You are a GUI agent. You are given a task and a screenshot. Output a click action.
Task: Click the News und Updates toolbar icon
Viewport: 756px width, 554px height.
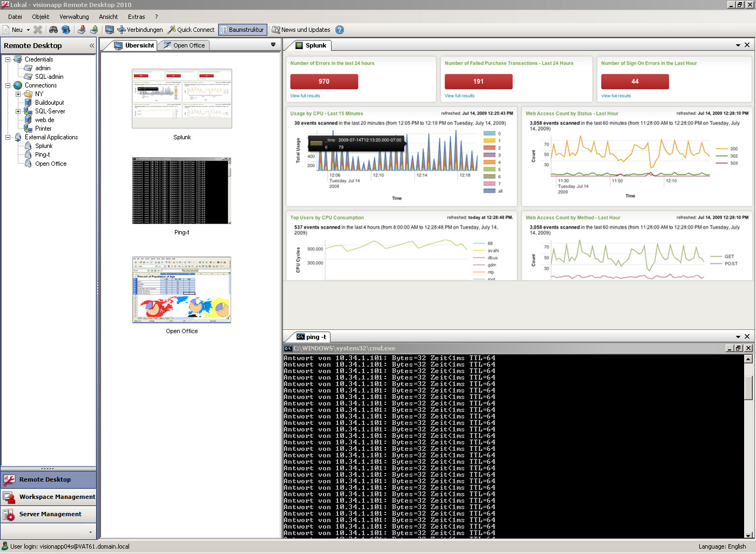point(276,30)
